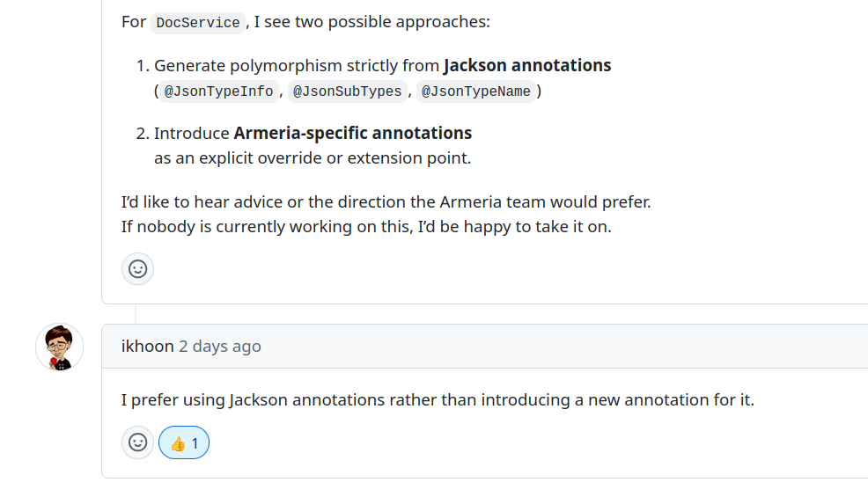Click the ikhoon username link
This screenshot has height=497, width=868.
pyautogui.click(x=147, y=347)
